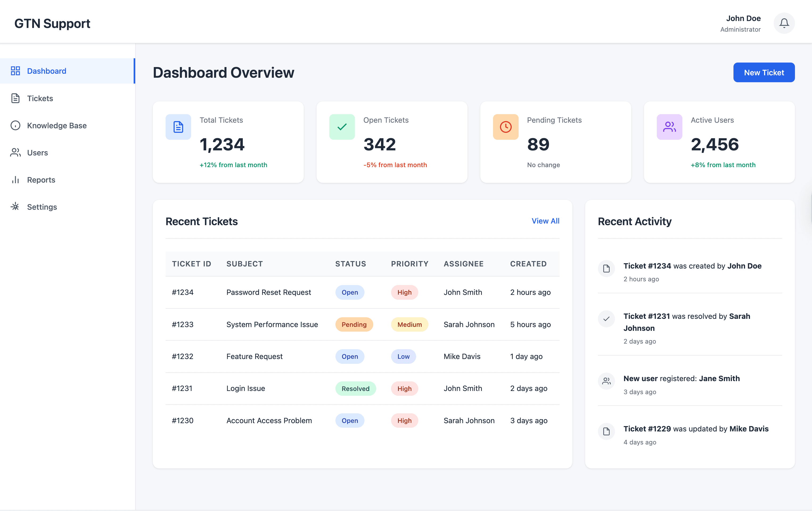Click the file icon beside Ticket #1229 activity
This screenshot has width=812, height=511.
pos(606,431)
